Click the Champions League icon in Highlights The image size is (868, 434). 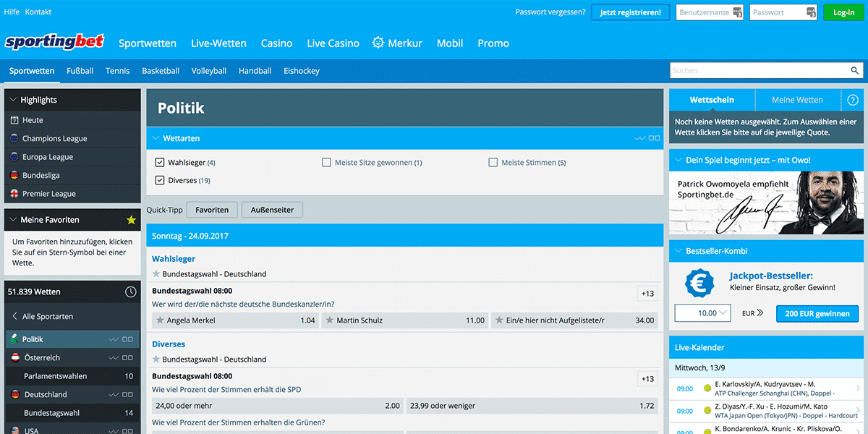pos(14,138)
